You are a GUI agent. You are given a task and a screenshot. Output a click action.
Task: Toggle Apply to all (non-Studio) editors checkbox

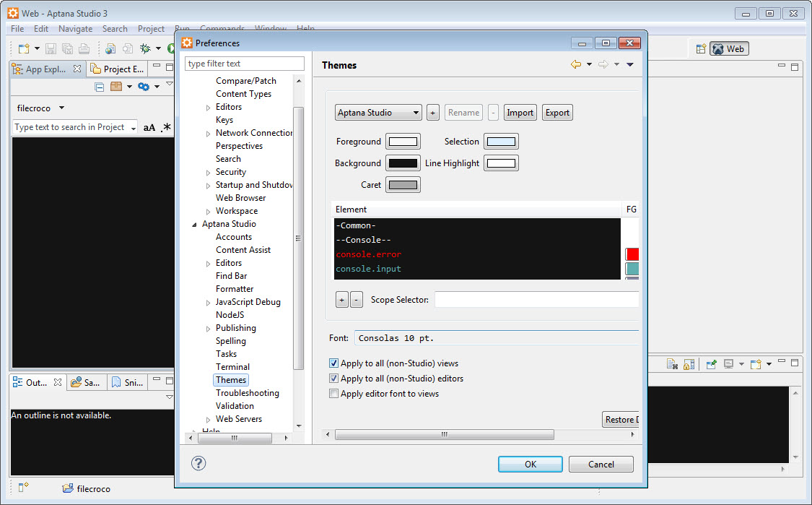(333, 378)
